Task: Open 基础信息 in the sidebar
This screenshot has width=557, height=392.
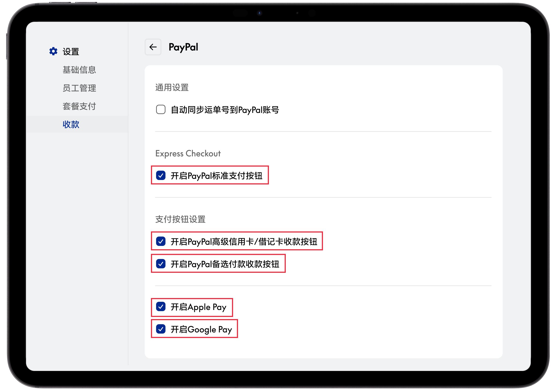Action: pos(79,70)
